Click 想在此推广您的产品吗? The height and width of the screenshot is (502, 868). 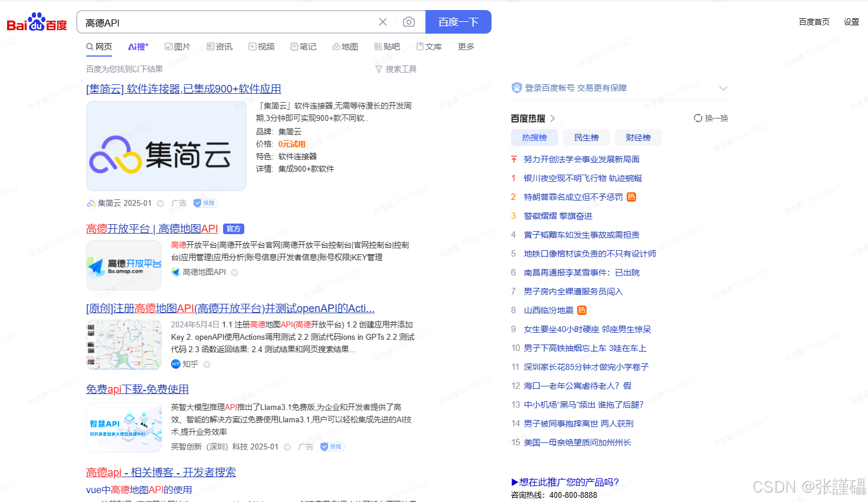click(565, 482)
